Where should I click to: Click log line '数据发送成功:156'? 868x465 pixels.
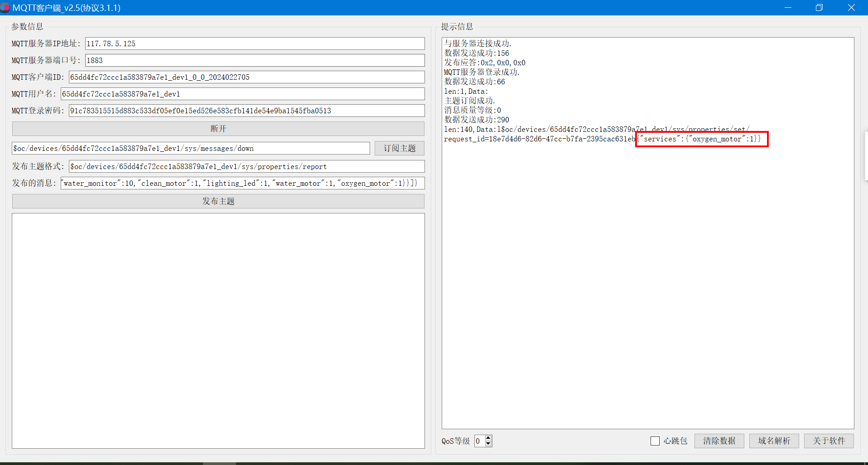click(477, 53)
